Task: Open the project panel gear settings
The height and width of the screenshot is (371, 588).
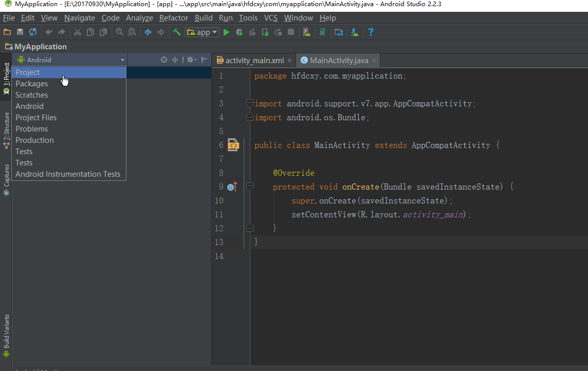Action: 191,60
